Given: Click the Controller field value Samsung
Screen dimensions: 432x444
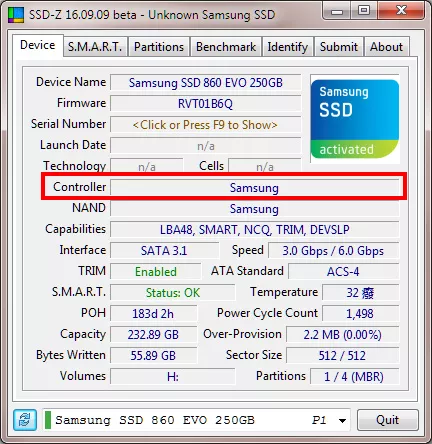Looking at the screenshot, I should pyautogui.click(x=255, y=188).
